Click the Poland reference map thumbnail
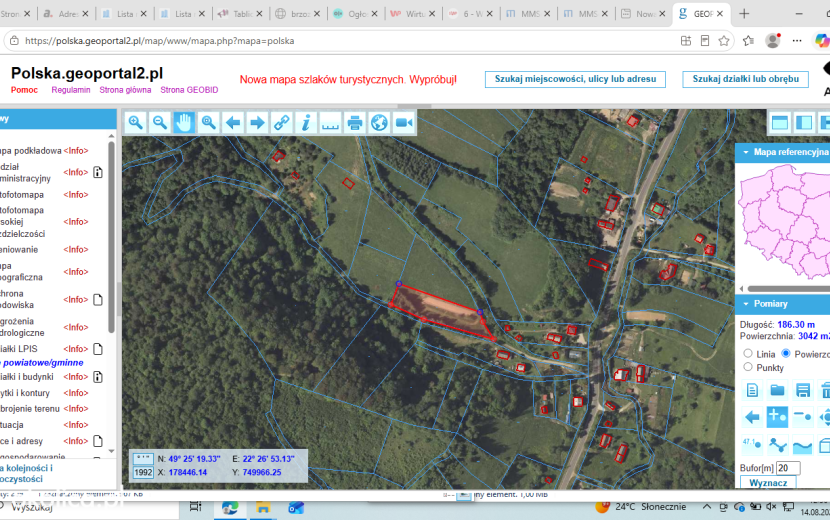 786,222
